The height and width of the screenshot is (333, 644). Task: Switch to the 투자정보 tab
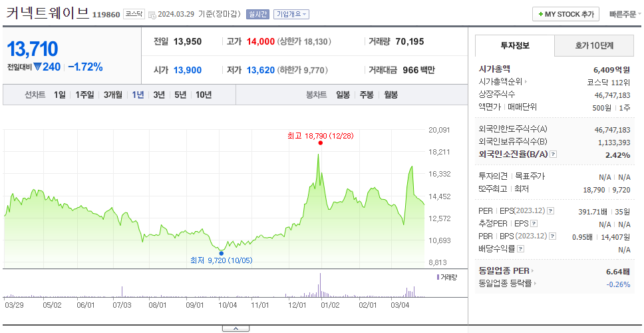coord(515,46)
